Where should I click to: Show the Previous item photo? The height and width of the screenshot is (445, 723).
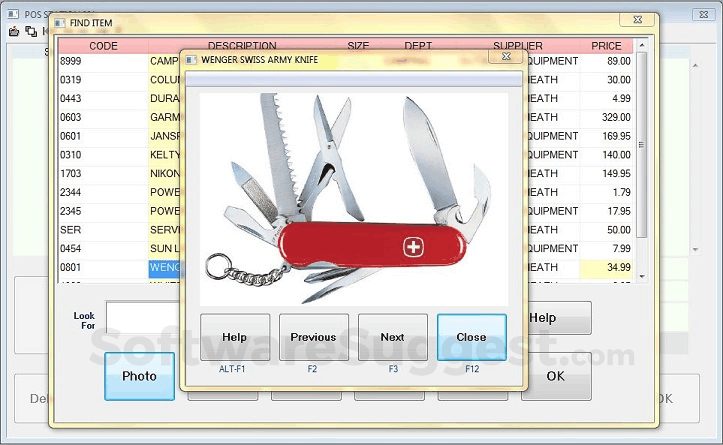314,337
